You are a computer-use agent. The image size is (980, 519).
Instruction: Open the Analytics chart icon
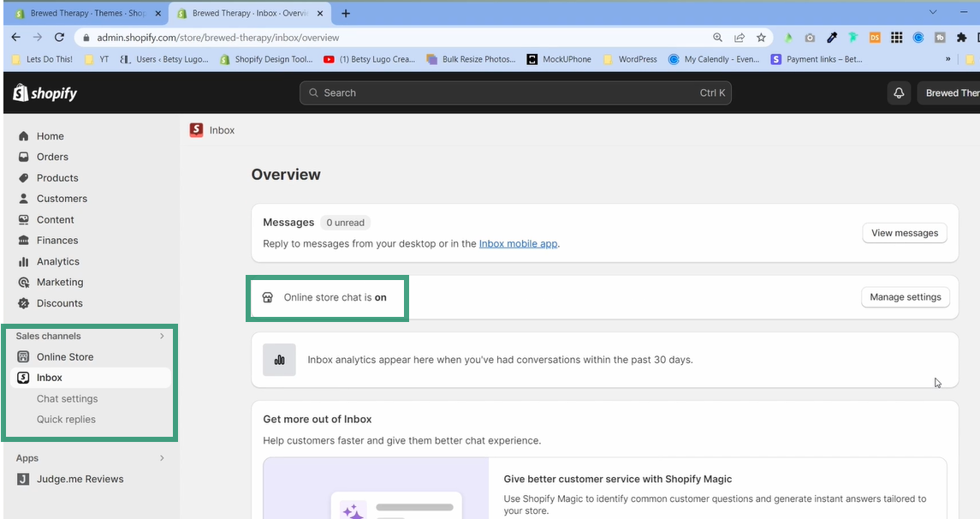(x=24, y=261)
